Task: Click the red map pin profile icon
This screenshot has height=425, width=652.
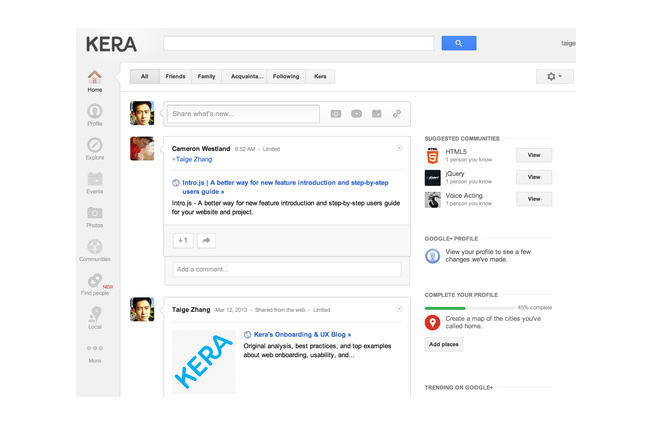Action: pyautogui.click(x=432, y=322)
